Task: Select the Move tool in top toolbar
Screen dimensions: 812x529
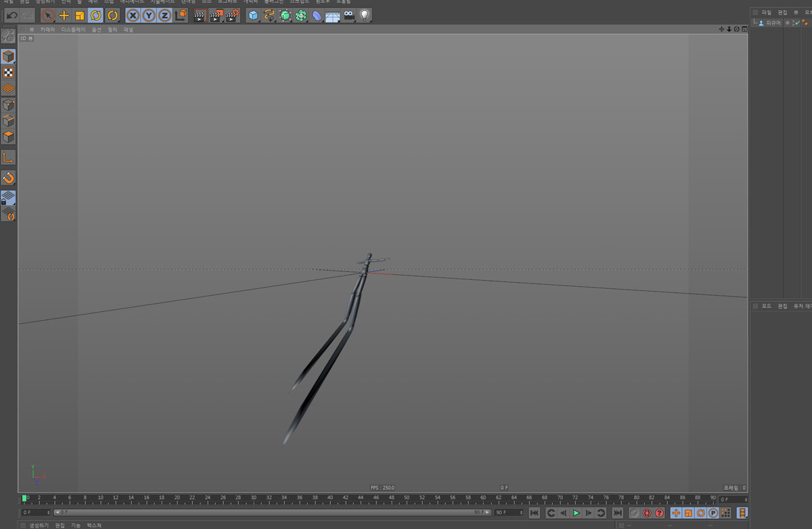Action: tap(64, 15)
